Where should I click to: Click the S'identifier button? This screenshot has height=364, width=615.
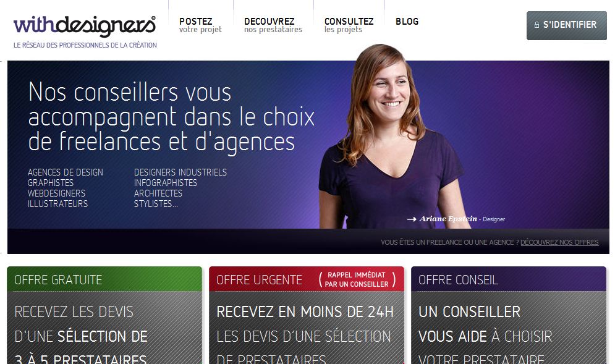coord(566,25)
